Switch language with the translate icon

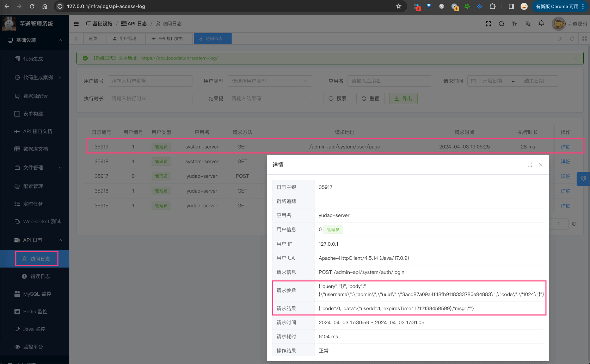[528, 24]
